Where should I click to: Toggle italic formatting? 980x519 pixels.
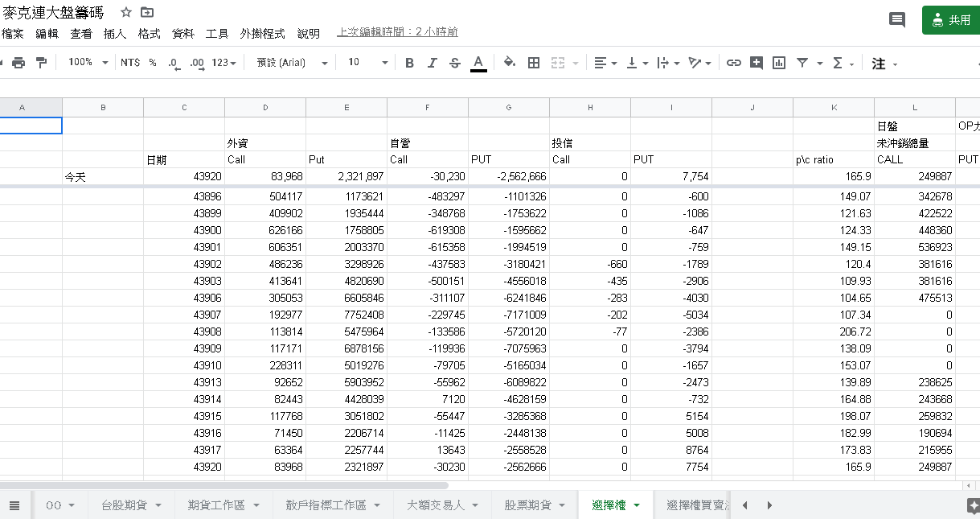coord(433,63)
